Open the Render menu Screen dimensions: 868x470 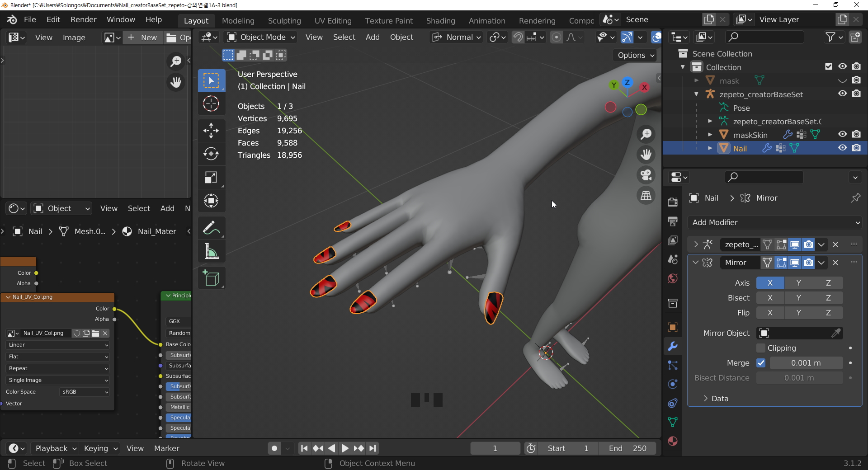click(83, 19)
